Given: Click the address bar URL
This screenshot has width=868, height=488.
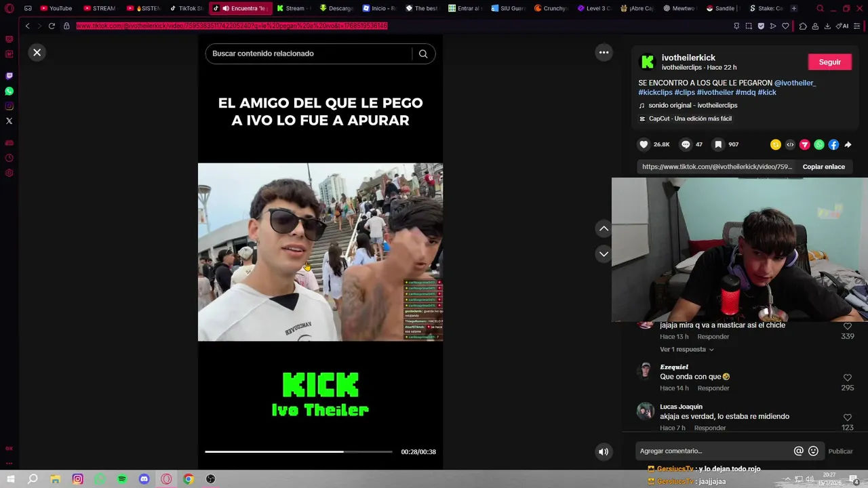Looking at the screenshot, I should pyautogui.click(x=231, y=26).
